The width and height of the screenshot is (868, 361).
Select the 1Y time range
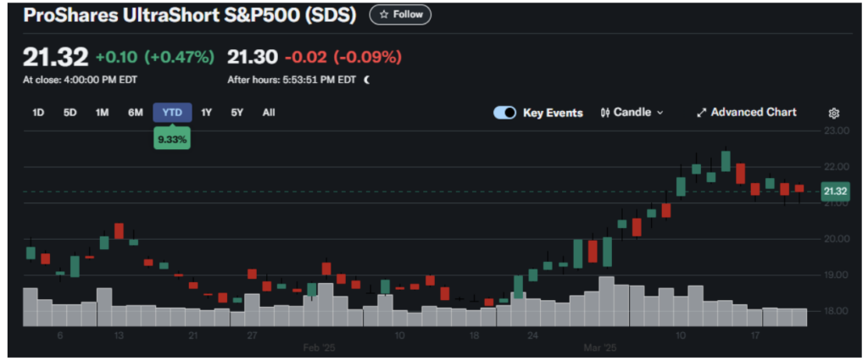(x=207, y=113)
